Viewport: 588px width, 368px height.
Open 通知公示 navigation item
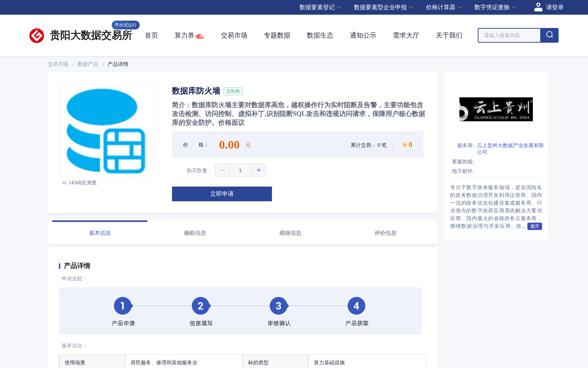363,35
